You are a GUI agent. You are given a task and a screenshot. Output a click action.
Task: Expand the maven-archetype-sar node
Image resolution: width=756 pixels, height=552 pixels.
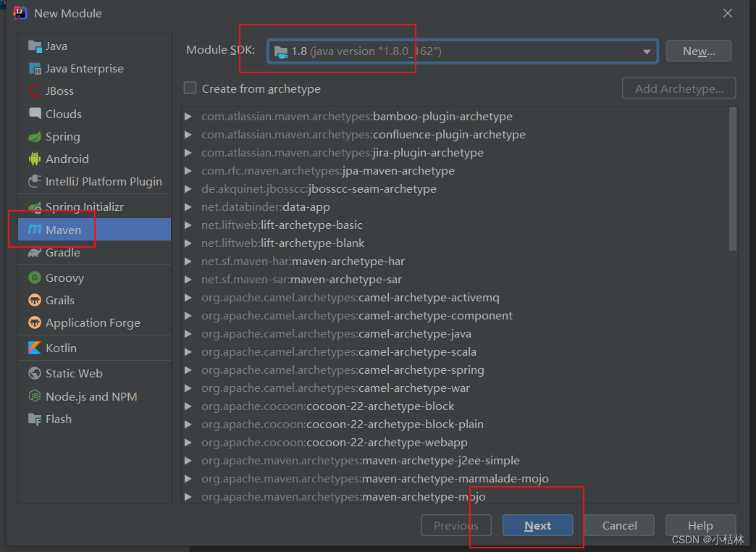[188, 280]
